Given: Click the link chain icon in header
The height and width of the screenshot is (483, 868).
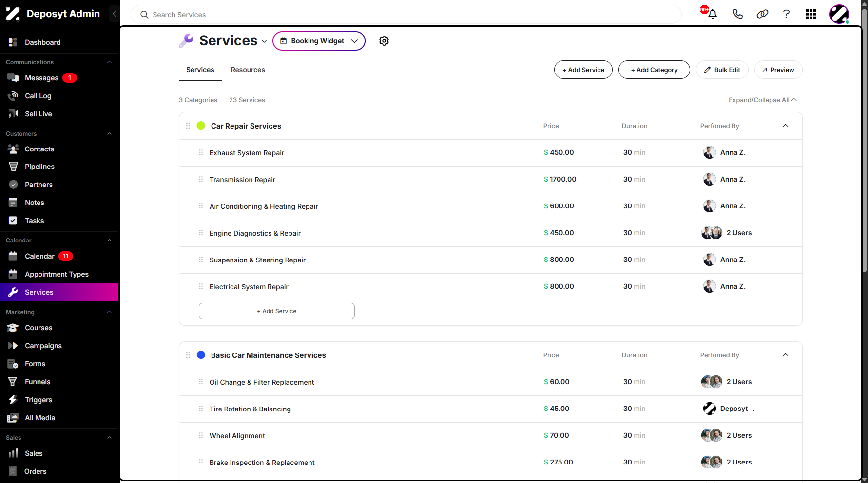Looking at the screenshot, I should 762,14.
